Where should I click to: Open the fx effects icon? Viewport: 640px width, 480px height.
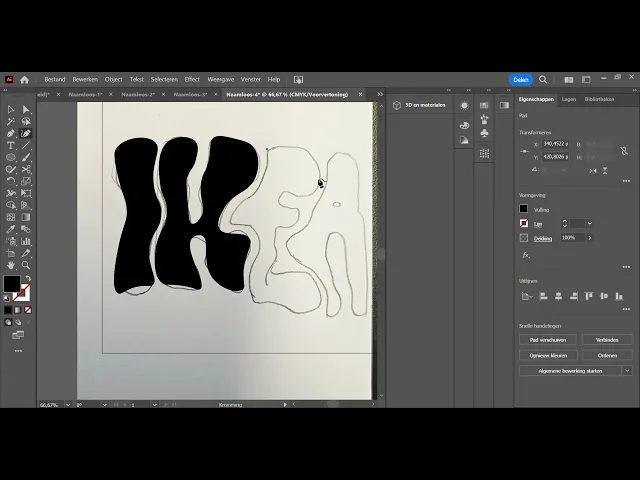tap(526, 255)
